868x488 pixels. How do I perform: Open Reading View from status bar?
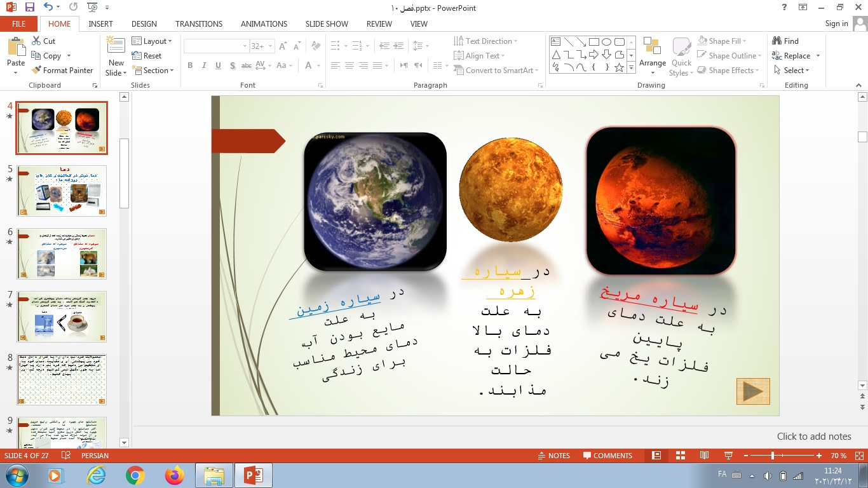pyautogui.click(x=704, y=456)
